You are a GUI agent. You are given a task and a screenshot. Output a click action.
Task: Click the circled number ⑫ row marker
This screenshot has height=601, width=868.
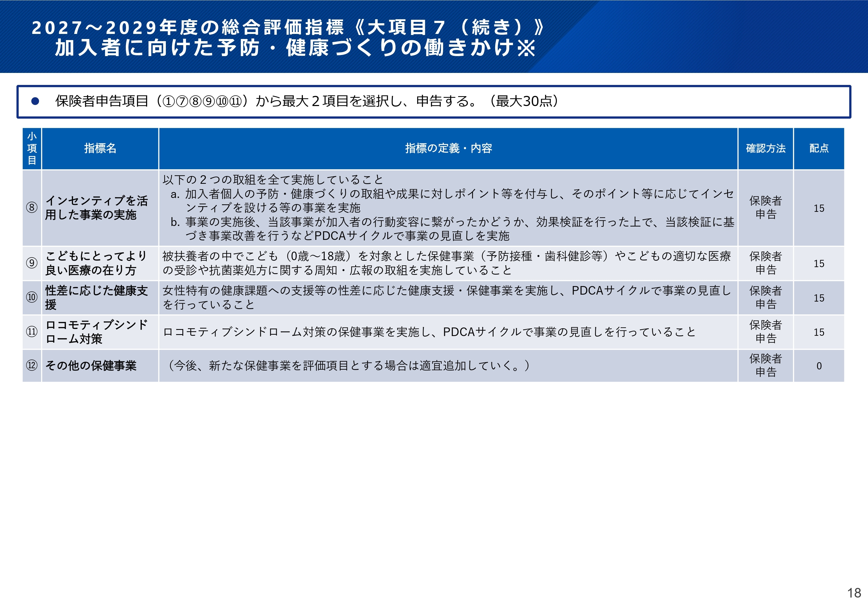click(x=32, y=365)
